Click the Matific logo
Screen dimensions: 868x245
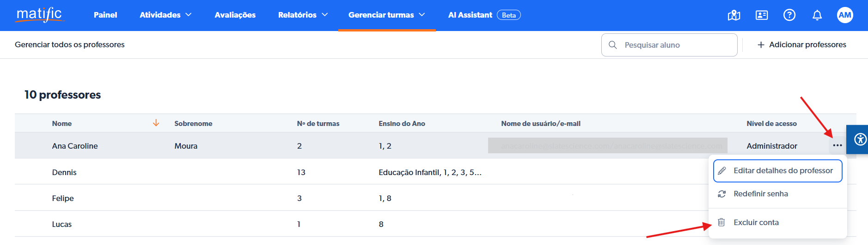pyautogui.click(x=40, y=15)
